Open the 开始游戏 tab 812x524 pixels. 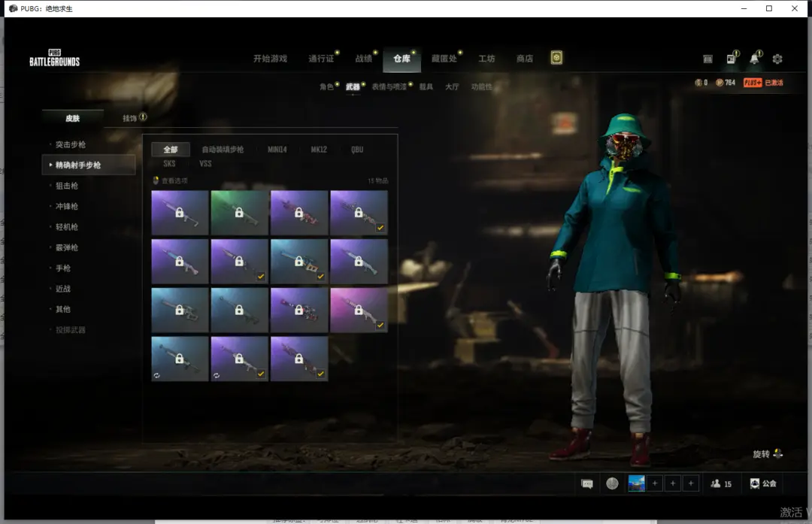click(270, 59)
